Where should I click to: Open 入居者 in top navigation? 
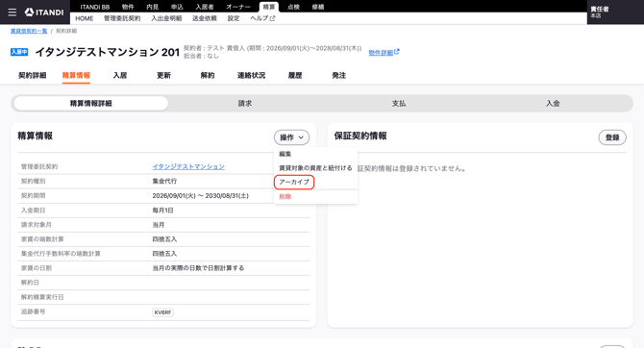(205, 7)
